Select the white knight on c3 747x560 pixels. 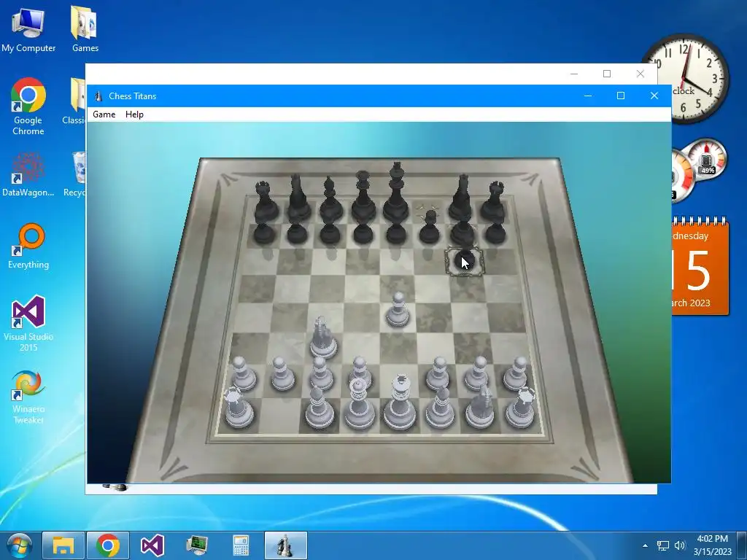point(323,338)
